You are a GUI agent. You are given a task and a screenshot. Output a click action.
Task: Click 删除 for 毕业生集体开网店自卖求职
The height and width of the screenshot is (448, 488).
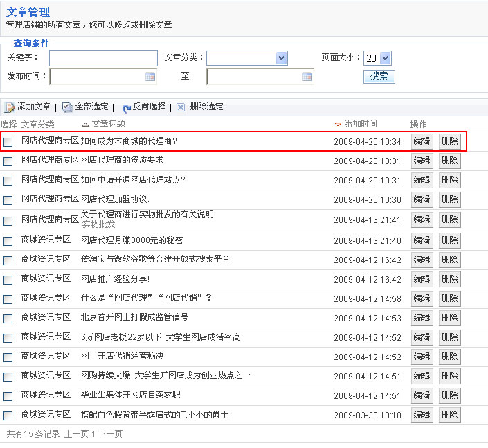(450, 395)
